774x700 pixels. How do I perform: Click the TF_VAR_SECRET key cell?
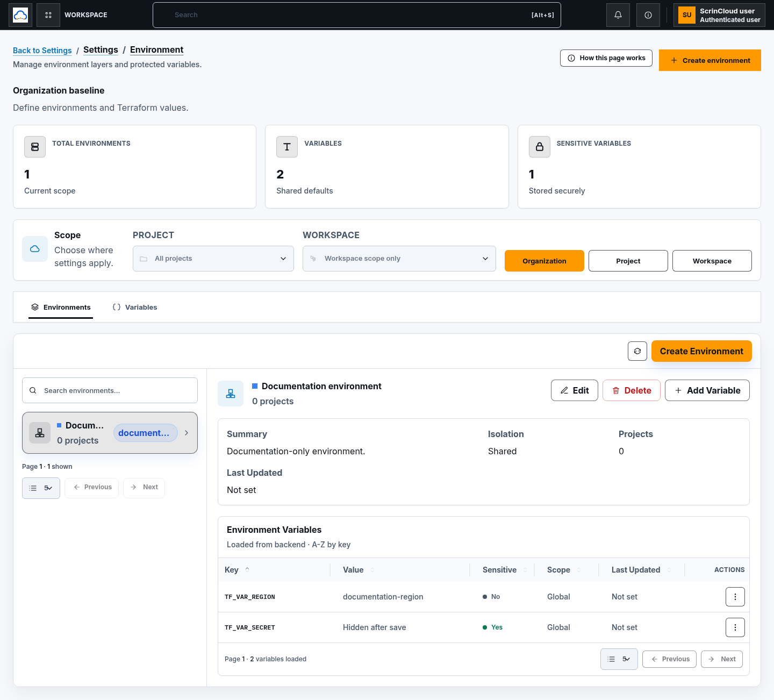pos(250,627)
